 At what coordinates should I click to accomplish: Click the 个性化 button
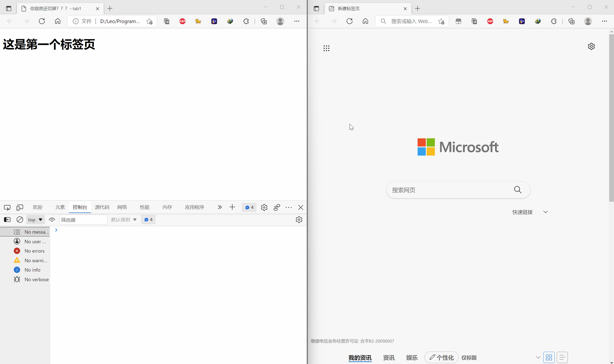point(441,357)
